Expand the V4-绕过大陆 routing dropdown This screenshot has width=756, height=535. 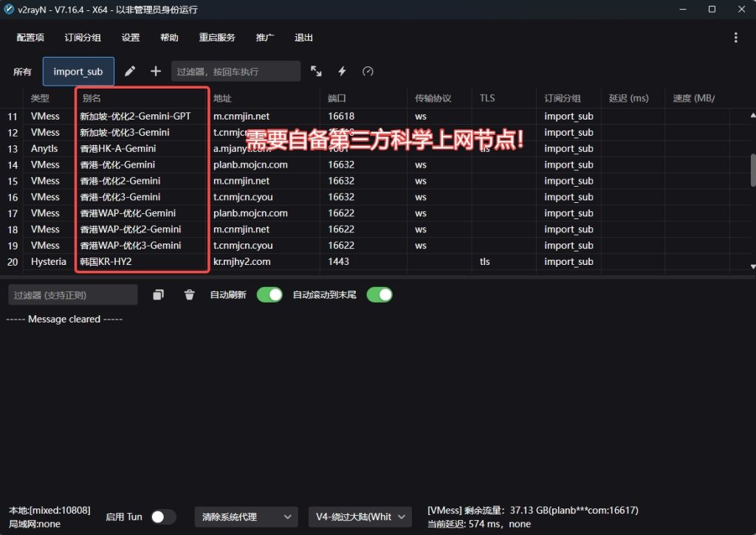[360, 517]
